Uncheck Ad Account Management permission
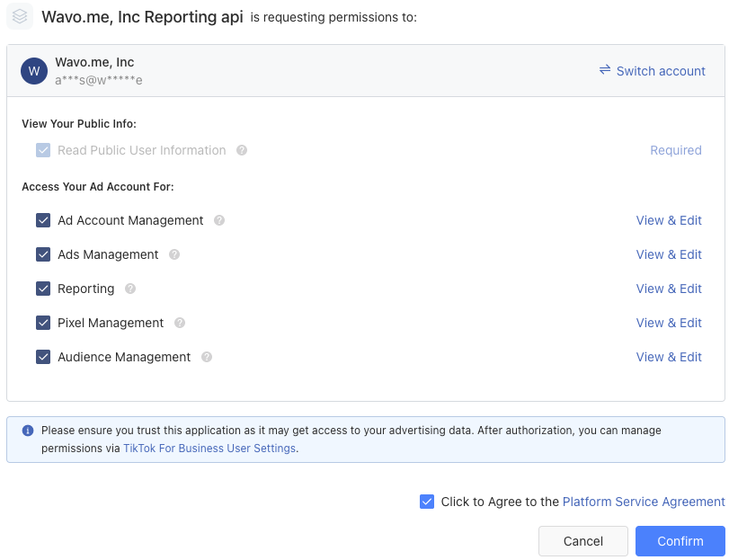The image size is (729, 560). pyautogui.click(x=43, y=220)
